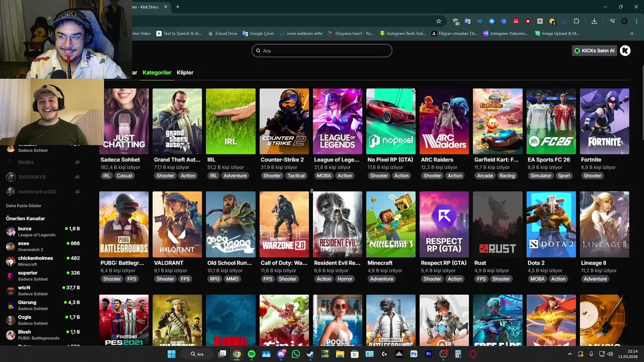Open the PUBG: Battlegrounds category thumbnail
This screenshot has width=644, height=362.
[124, 224]
